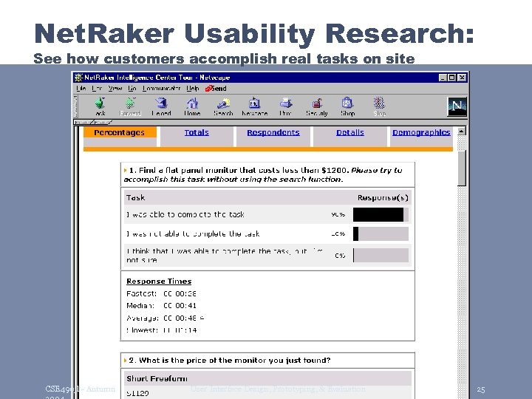
Task: Open the View menu
Action: [115, 89]
